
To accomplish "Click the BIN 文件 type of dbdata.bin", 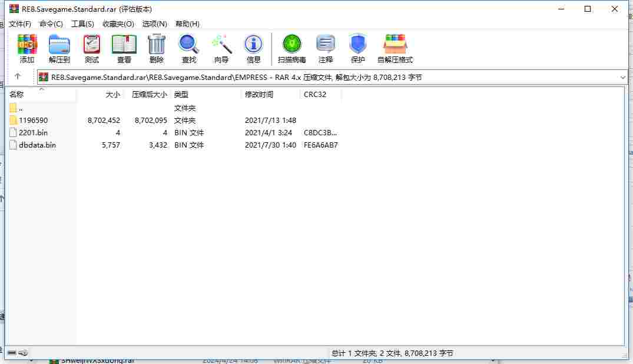I will point(189,145).
